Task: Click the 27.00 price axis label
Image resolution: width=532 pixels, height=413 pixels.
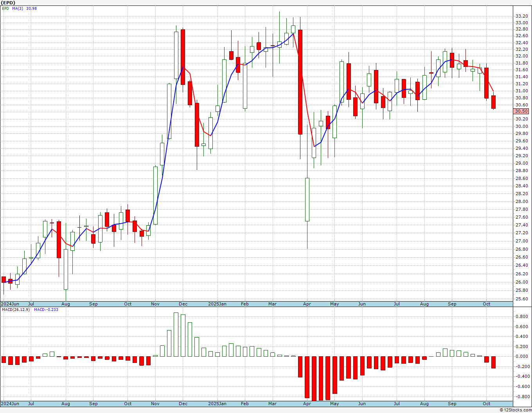Action: pyautogui.click(x=521, y=241)
